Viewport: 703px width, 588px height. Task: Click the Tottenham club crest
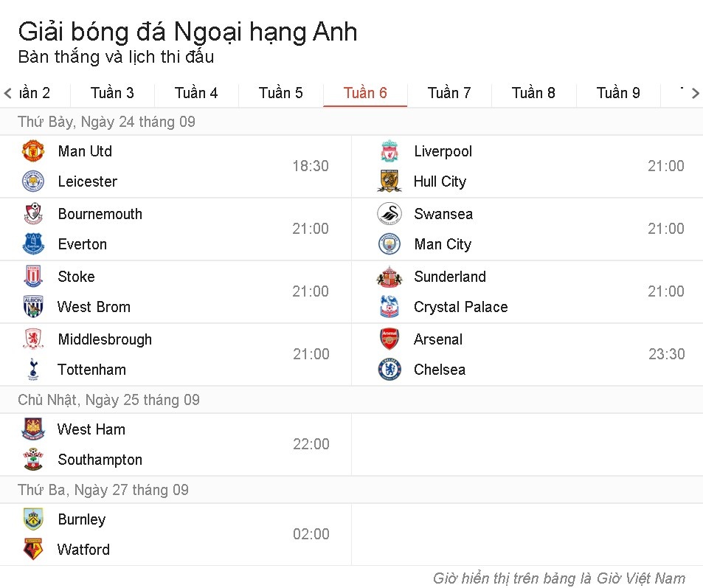tap(33, 370)
